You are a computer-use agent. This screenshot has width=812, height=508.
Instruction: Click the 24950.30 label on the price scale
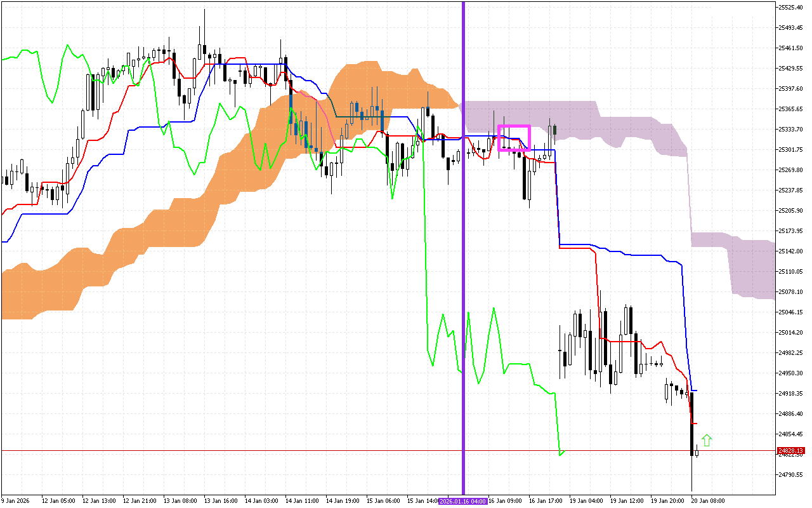(x=790, y=373)
